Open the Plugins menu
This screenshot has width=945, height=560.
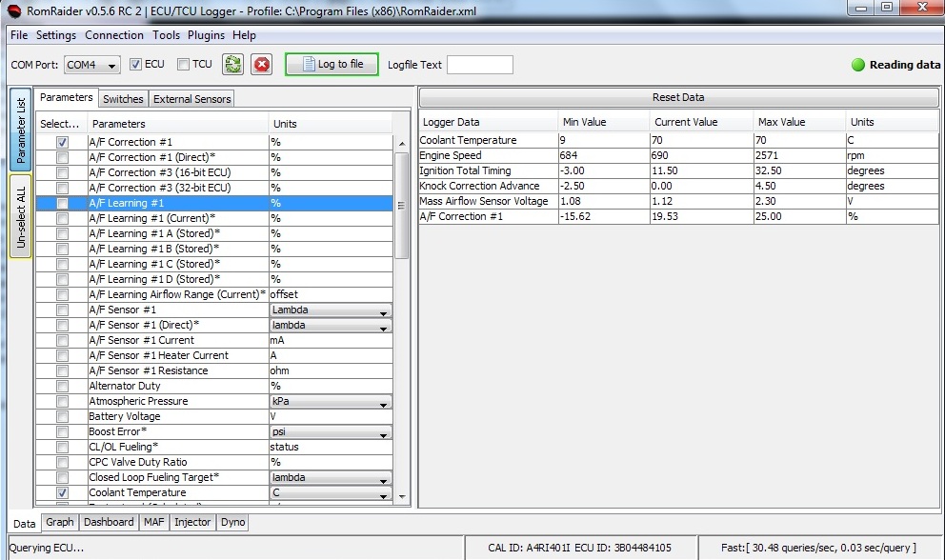[x=206, y=35]
